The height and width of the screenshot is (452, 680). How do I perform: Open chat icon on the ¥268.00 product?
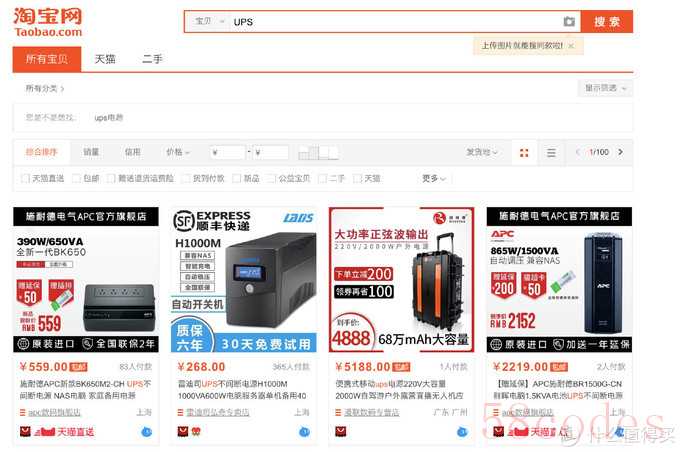click(x=304, y=432)
